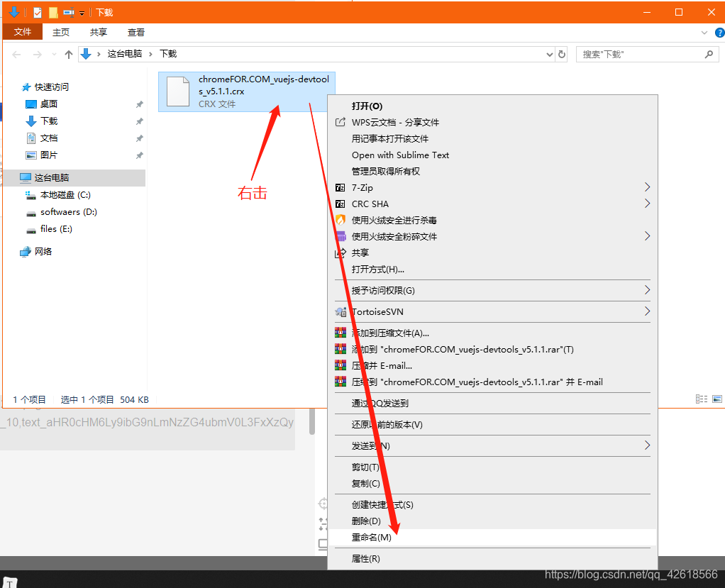The width and height of the screenshot is (725, 588).
Task: Click the 火绒 shield antivirus icon
Action: 341,220
